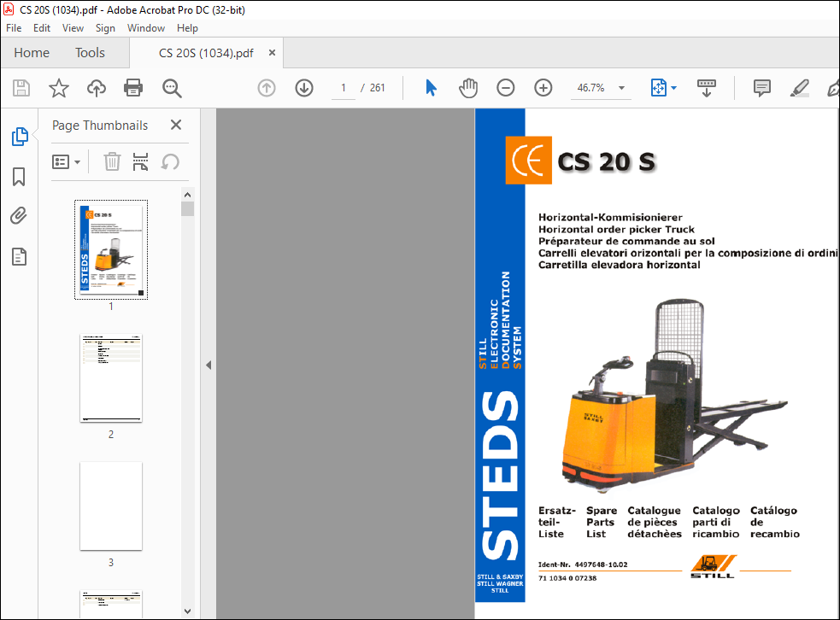Delete page using trash icon
The image size is (840, 620).
point(112,161)
